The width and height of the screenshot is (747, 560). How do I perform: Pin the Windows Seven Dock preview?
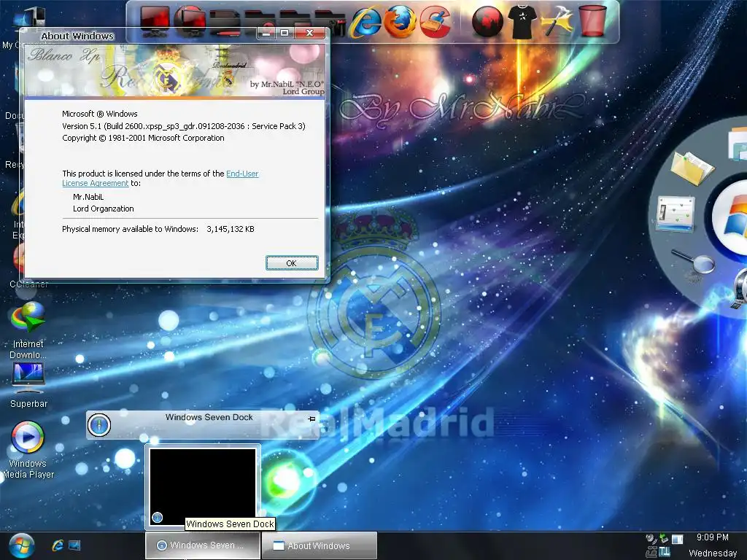(311, 419)
